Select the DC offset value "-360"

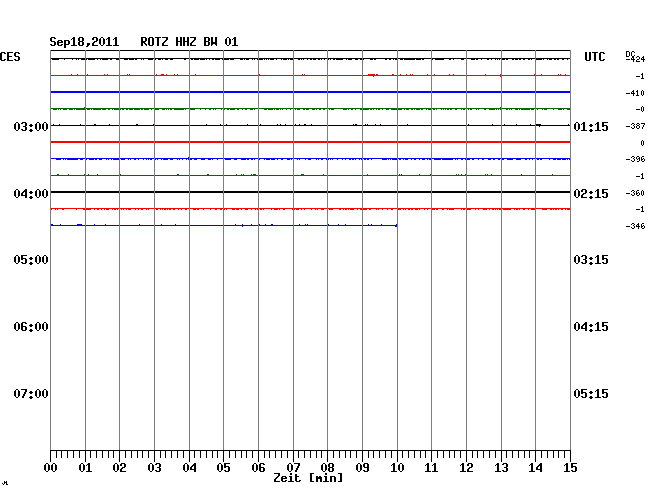tap(635, 193)
